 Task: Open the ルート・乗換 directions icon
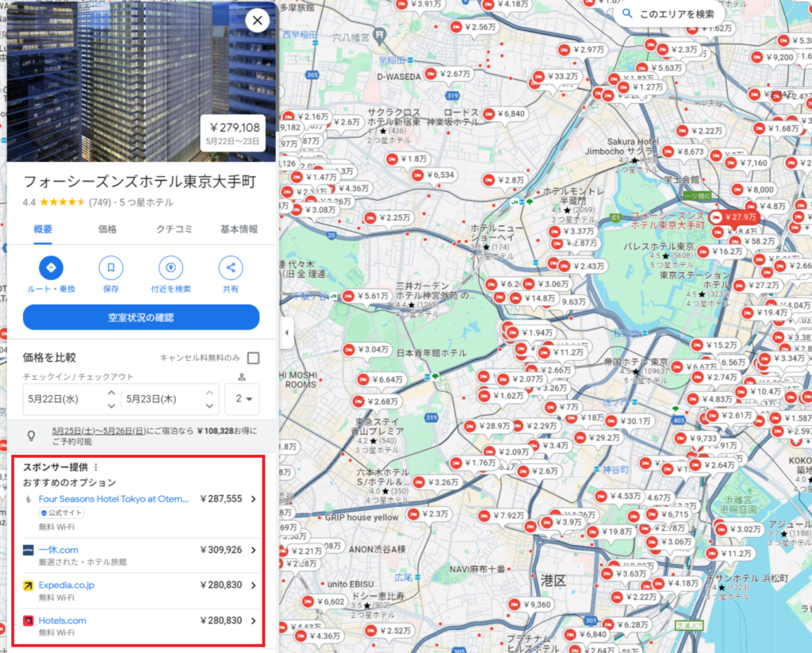click(51, 268)
